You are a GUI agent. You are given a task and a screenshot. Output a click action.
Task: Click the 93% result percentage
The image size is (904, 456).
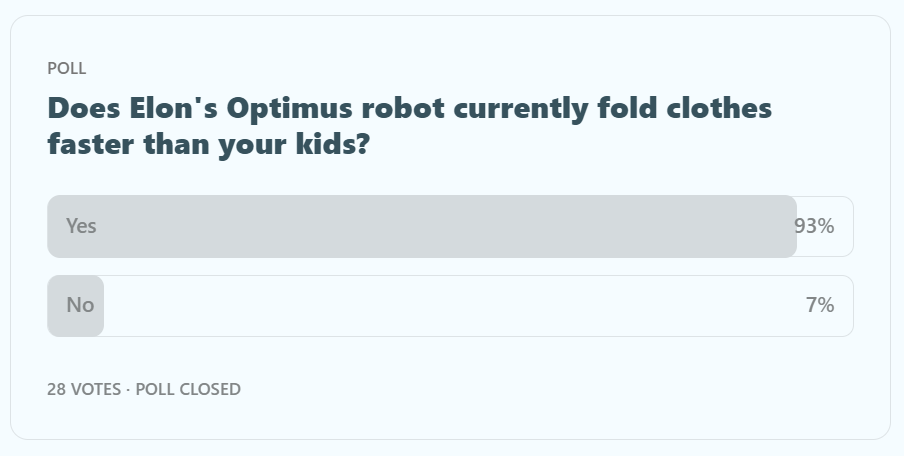(814, 226)
